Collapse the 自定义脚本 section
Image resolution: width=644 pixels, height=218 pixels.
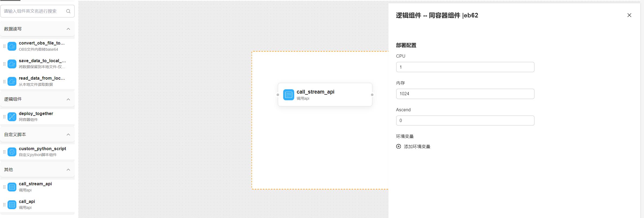(x=68, y=135)
